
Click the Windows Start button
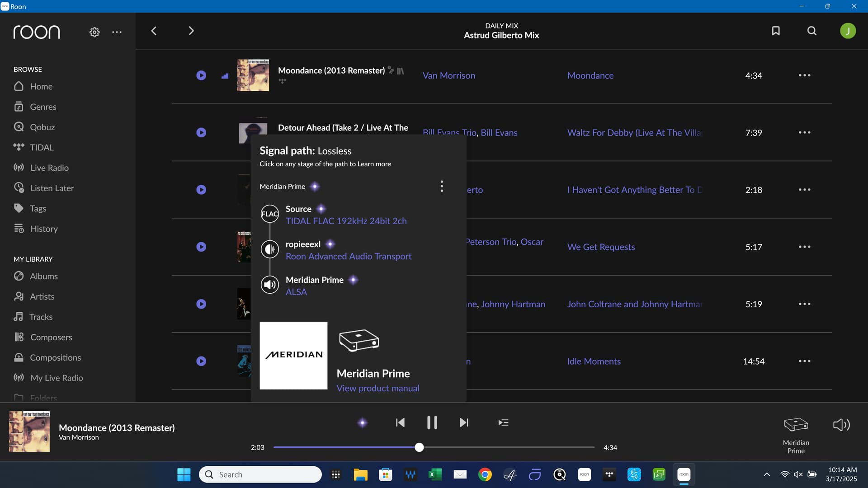point(184,474)
